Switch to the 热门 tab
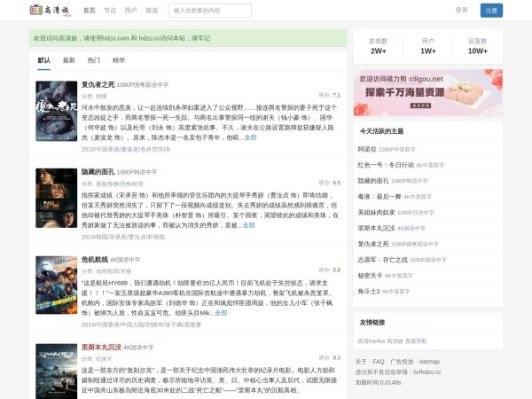 [94, 60]
